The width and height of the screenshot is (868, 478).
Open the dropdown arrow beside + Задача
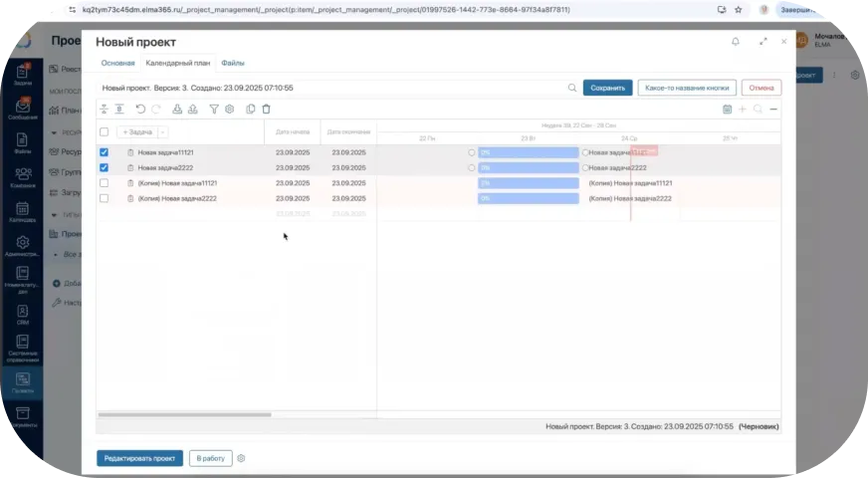[163, 131]
